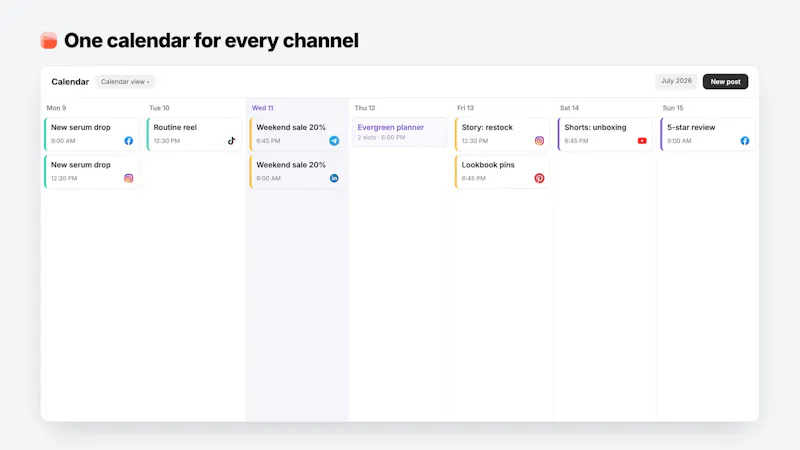
Task: Click the Weekend sale 20% title at 6:45 PM
Action: point(291,128)
